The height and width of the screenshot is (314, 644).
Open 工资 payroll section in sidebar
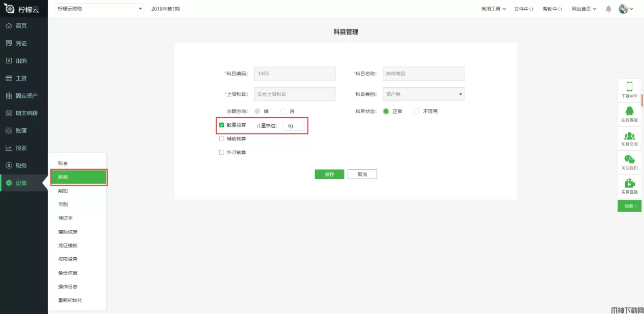pos(24,78)
